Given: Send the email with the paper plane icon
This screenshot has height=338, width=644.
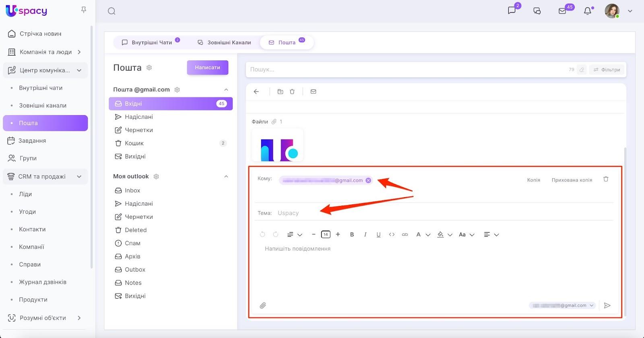Looking at the screenshot, I should (x=607, y=305).
